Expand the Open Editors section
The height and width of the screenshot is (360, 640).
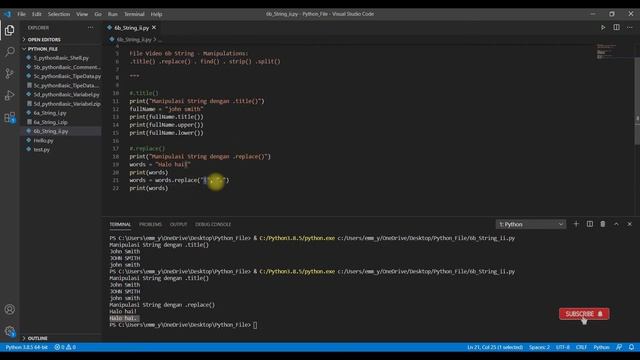pos(44,40)
